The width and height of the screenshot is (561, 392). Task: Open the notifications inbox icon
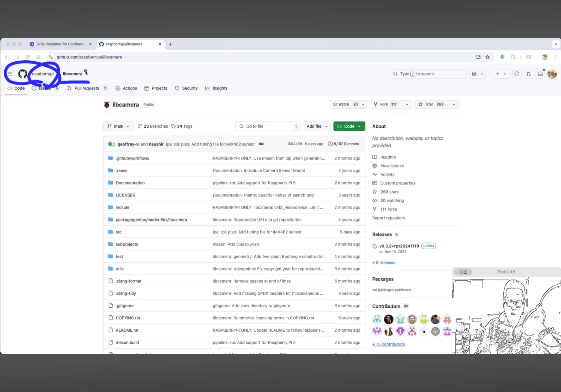click(x=540, y=74)
